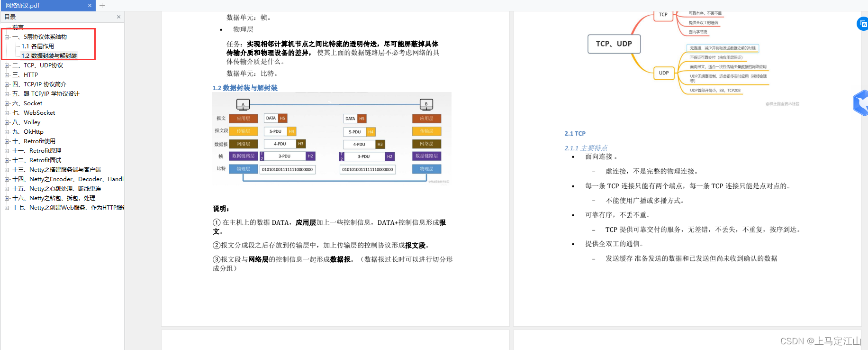Click the blue Word convert icon
The image size is (868, 350).
(863, 24)
